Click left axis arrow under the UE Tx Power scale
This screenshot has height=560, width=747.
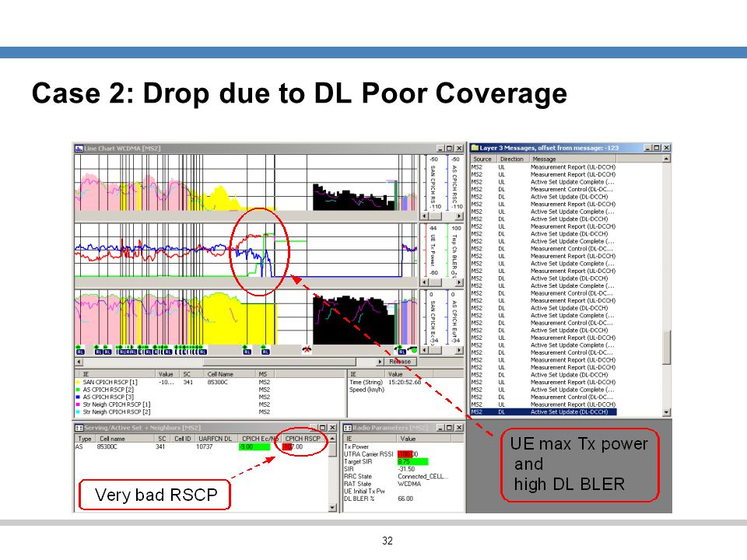click(x=425, y=282)
